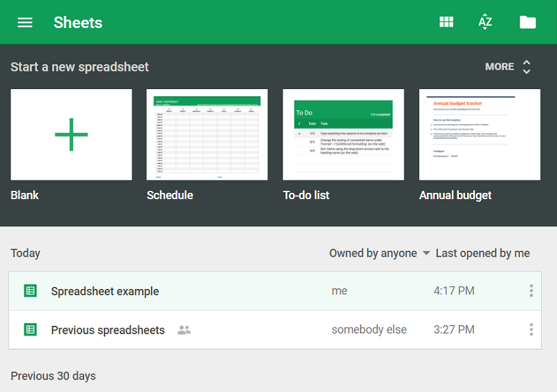Open the AZ sort options

(485, 22)
